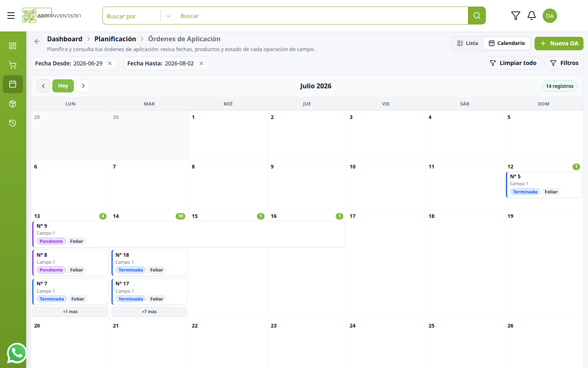Open the shopping cart sidebar icon
Image resolution: width=588 pixels, height=368 pixels.
tap(13, 65)
